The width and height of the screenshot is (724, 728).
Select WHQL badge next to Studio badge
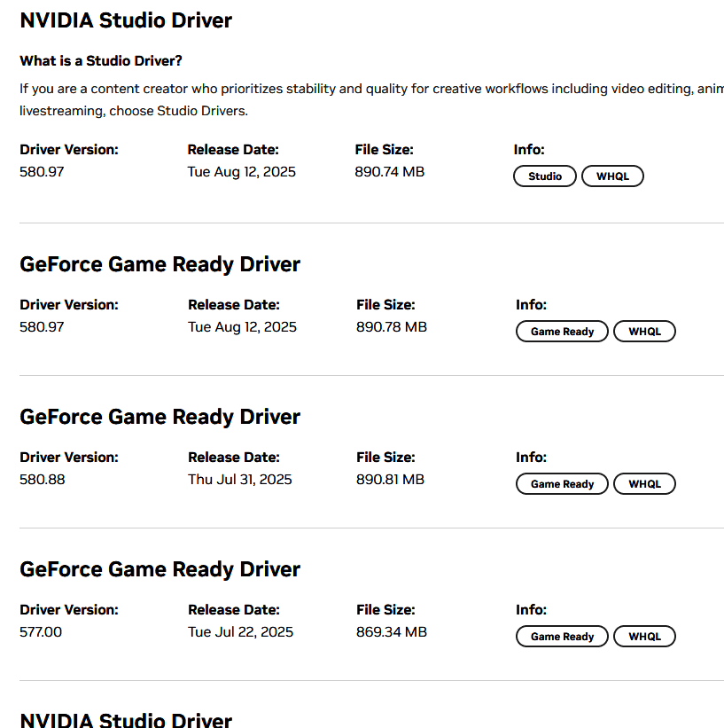[x=612, y=176]
